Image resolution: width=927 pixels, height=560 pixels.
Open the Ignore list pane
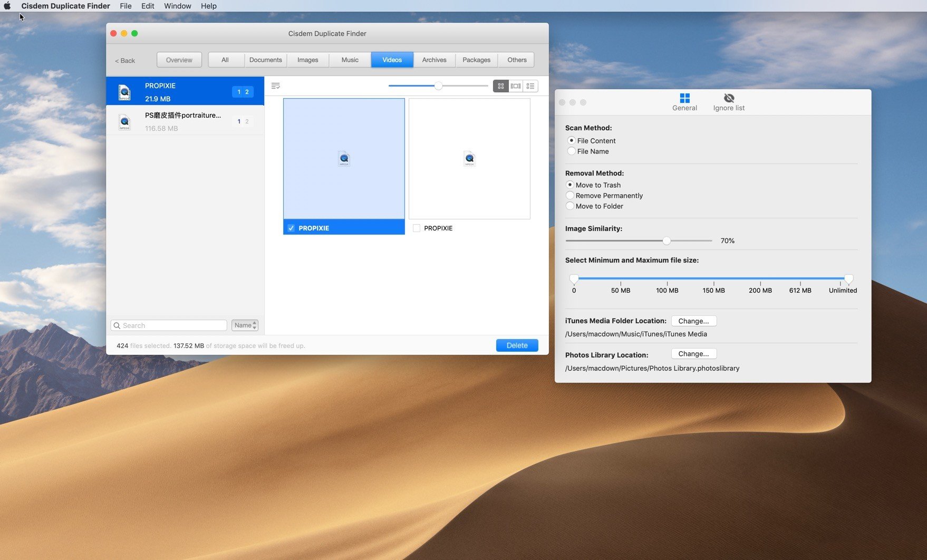(729, 102)
